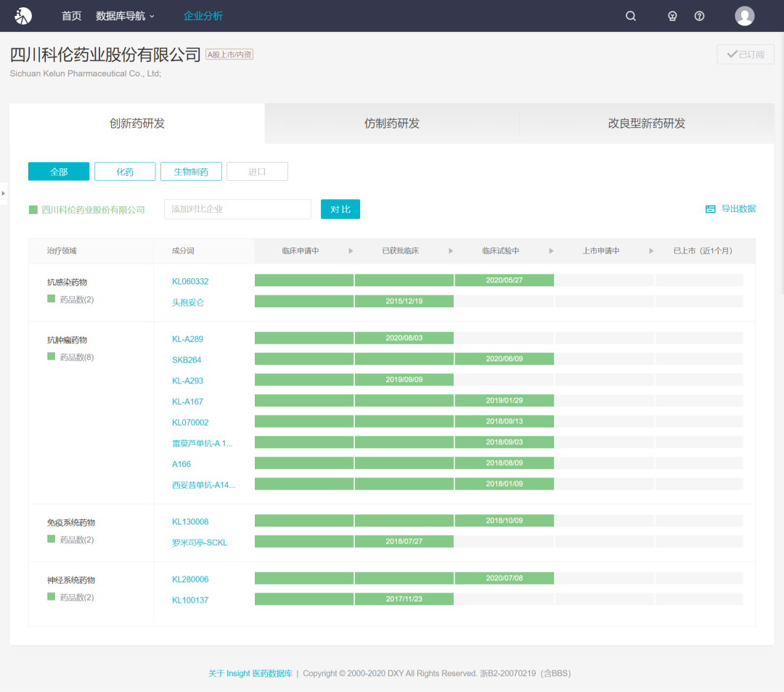Click the 2019/01/29 progress bar segment
This screenshot has width=784, height=692.
pyautogui.click(x=504, y=401)
